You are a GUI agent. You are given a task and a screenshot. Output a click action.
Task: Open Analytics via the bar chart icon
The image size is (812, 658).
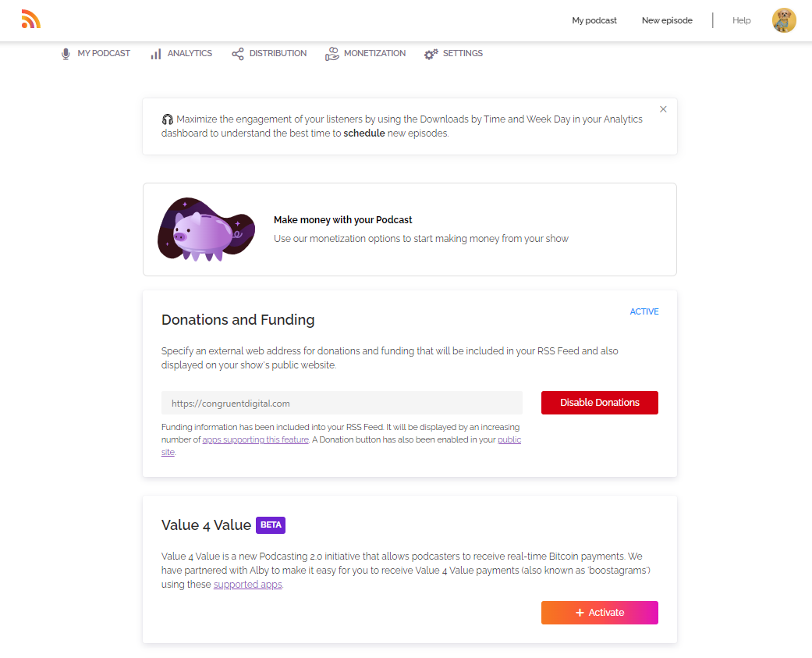coord(155,53)
